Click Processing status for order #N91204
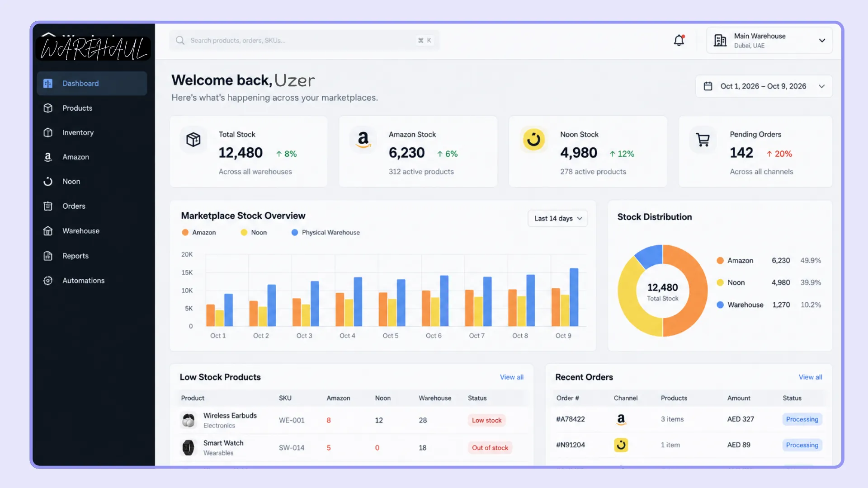Image resolution: width=868 pixels, height=488 pixels. click(802, 445)
